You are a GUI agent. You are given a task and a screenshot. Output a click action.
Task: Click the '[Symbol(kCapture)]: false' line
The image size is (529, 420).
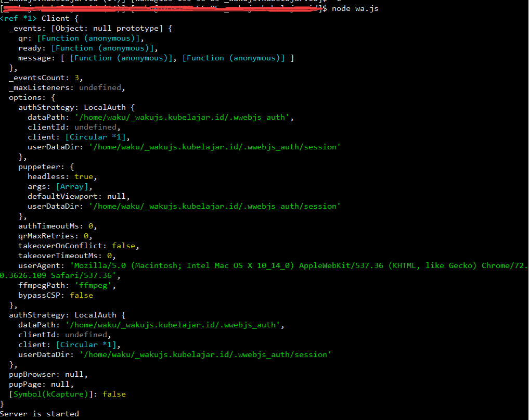[68, 394]
